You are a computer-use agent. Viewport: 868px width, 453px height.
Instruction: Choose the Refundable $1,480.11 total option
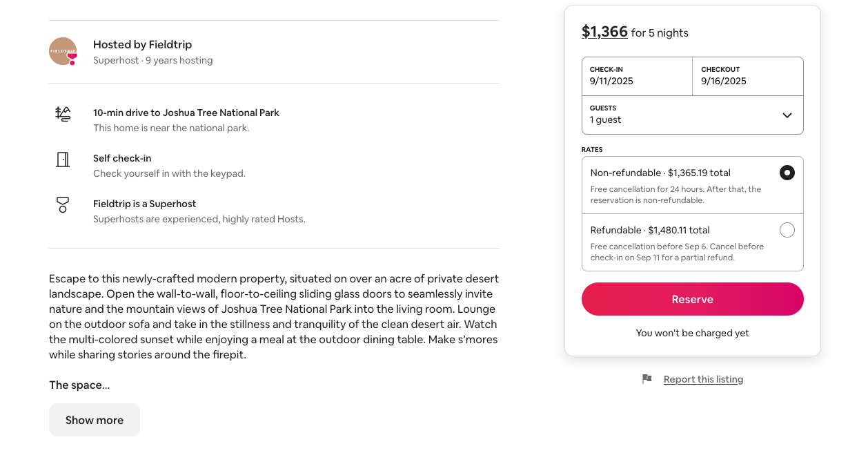point(650,231)
